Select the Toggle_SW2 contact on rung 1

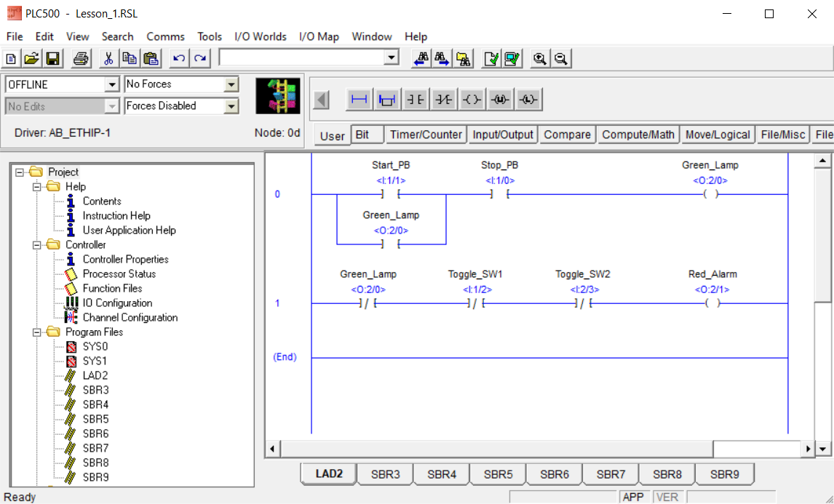pos(584,303)
